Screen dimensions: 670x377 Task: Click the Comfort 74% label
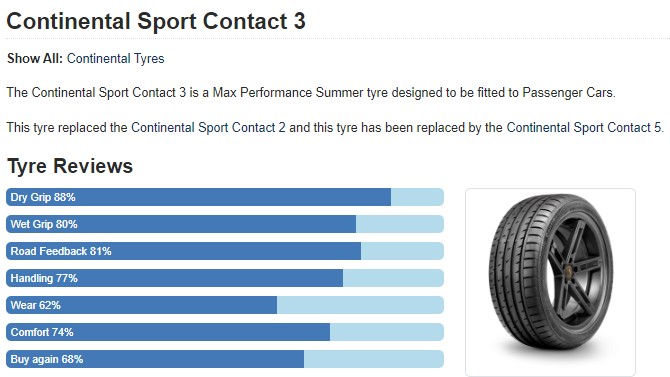[x=42, y=332]
